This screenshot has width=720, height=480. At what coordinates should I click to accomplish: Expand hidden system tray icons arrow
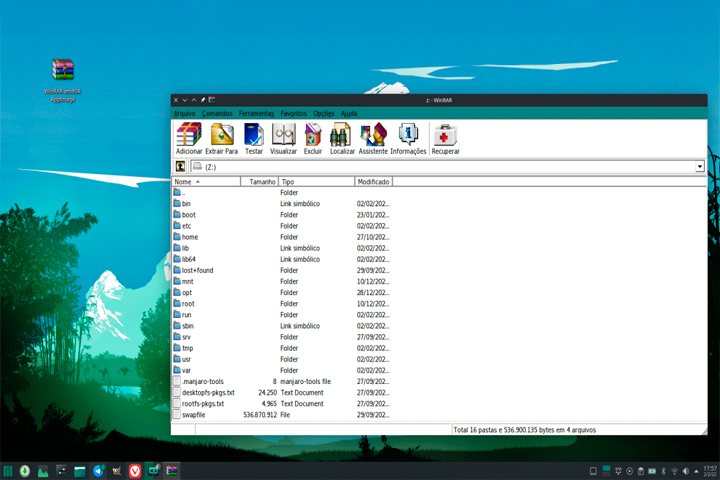point(697,471)
